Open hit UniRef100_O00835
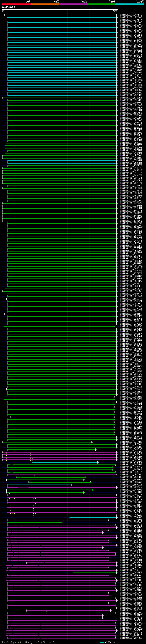Screen dimensions: 146x644 [131, 15]
